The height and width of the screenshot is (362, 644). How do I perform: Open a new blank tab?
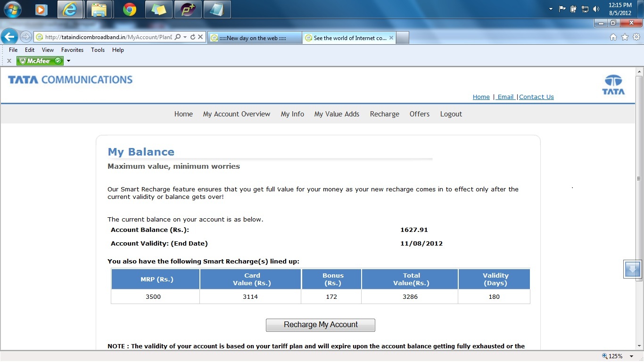[403, 38]
